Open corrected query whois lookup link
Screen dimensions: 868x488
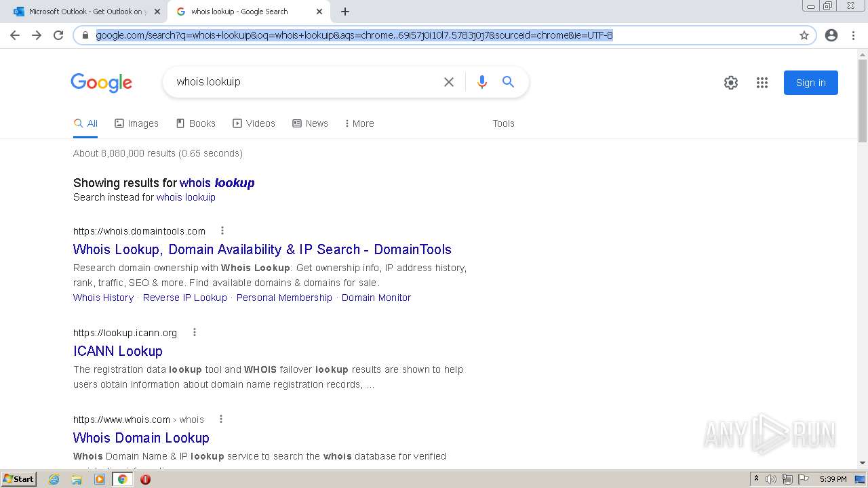tap(217, 183)
